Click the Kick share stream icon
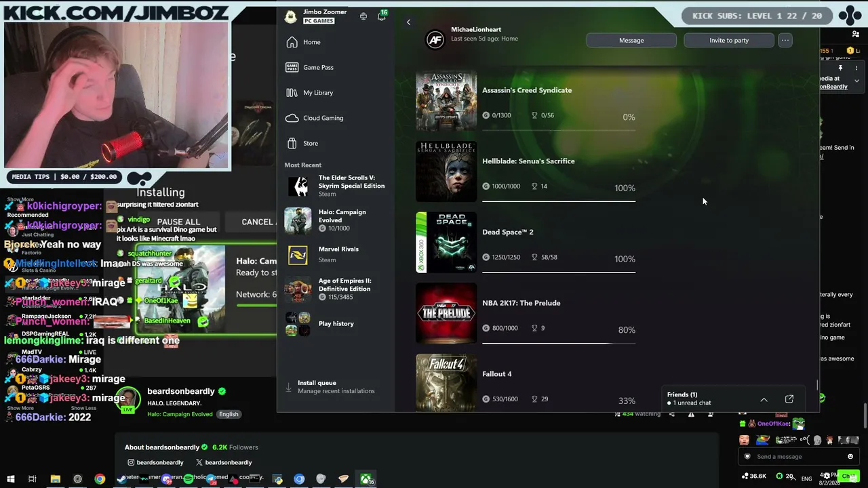The height and width of the screenshot is (488, 868). coord(672,414)
